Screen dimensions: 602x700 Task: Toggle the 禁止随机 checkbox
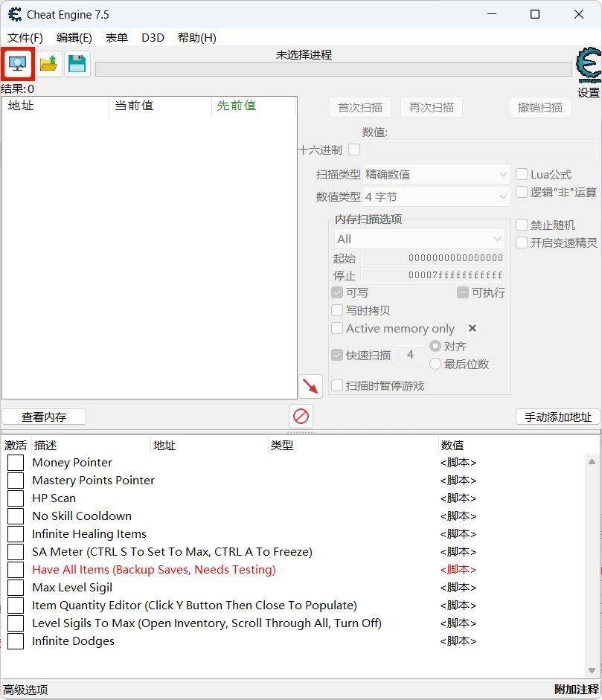pyautogui.click(x=522, y=225)
